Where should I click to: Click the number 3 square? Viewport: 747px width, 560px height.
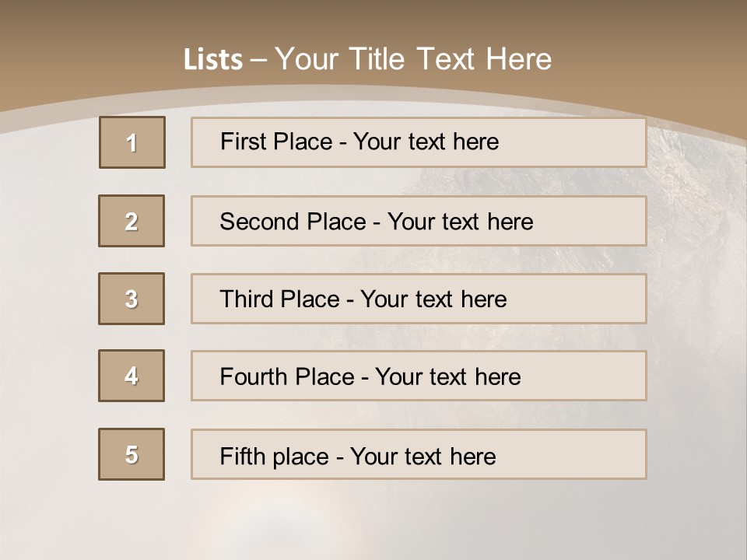[132, 299]
